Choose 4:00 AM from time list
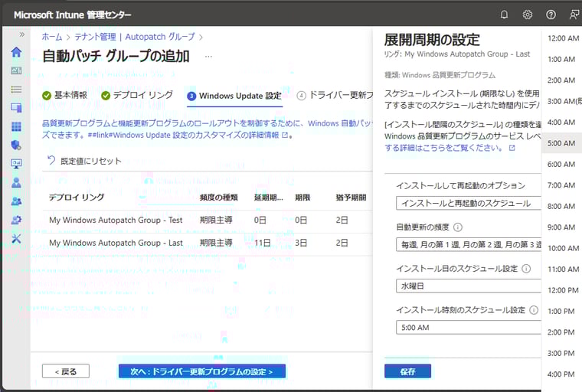 pyautogui.click(x=562, y=122)
